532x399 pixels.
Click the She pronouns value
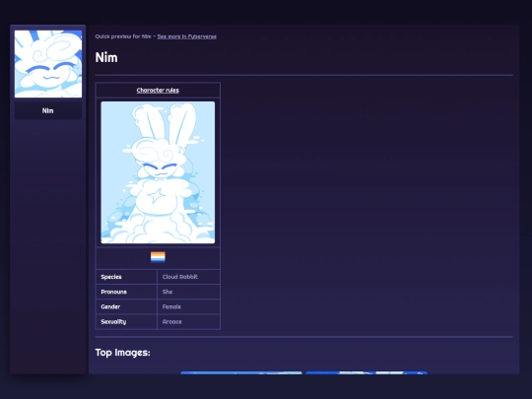pyautogui.click(x=167, y=292)
